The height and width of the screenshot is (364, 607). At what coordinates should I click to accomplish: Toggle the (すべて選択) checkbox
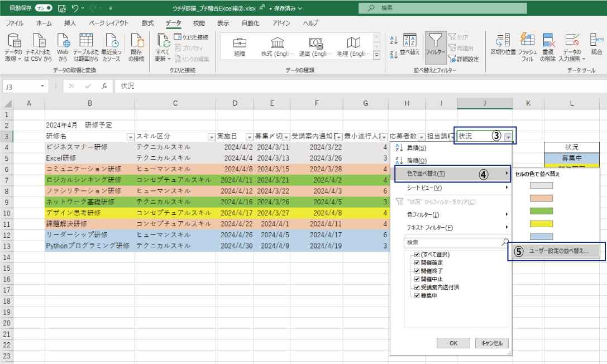(417, 255)
